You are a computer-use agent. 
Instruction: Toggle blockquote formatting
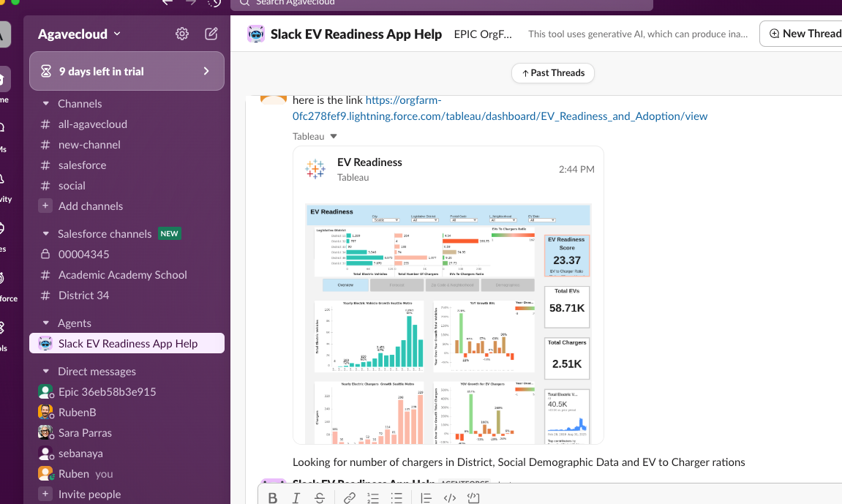[426, 497]
